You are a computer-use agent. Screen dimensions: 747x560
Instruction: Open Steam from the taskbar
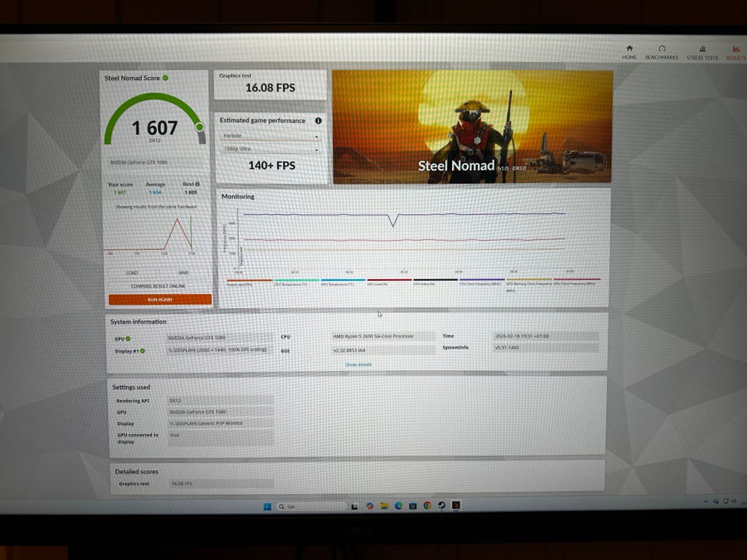coord(442,506)
